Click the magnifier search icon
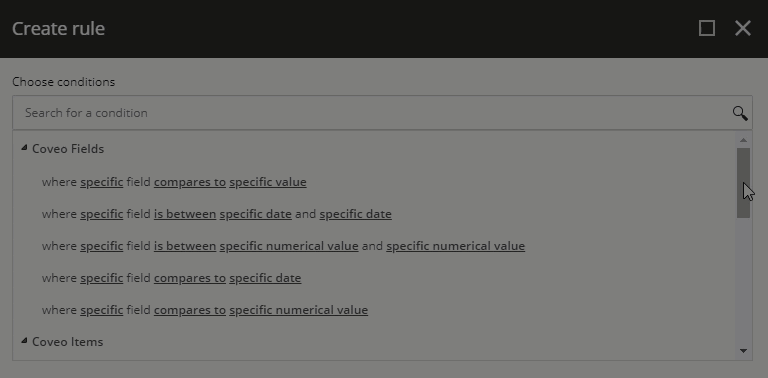 pyautogui.click(x=740, y=113)
